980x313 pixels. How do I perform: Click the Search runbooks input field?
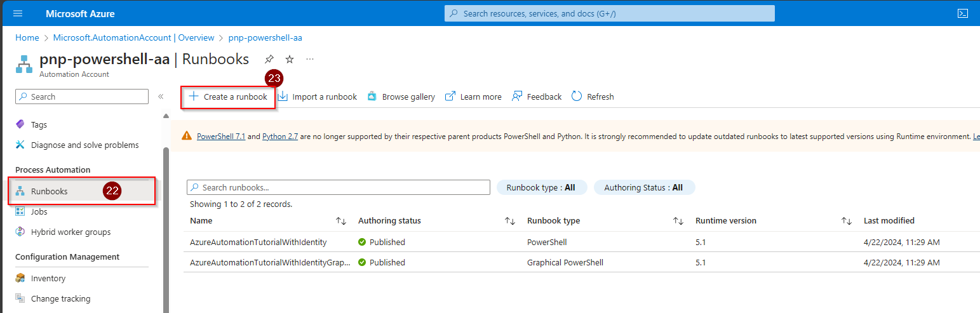click(339, 187)
